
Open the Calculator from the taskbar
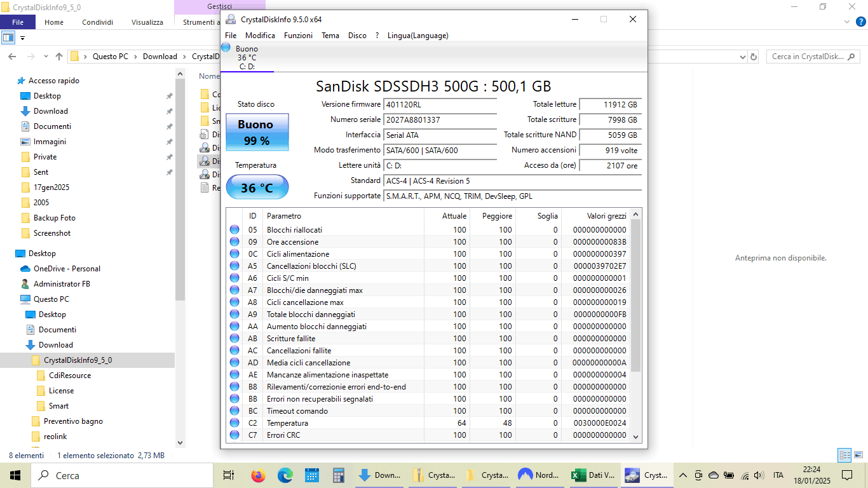[338, 475]
